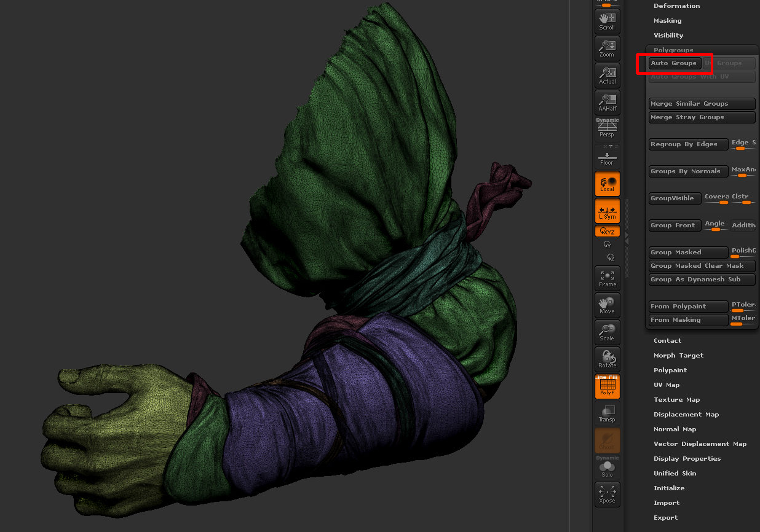The image size is (760, 532).
Task: Enable Transp transparency mode
Action: pyautogui.click(x=608, y=413)
